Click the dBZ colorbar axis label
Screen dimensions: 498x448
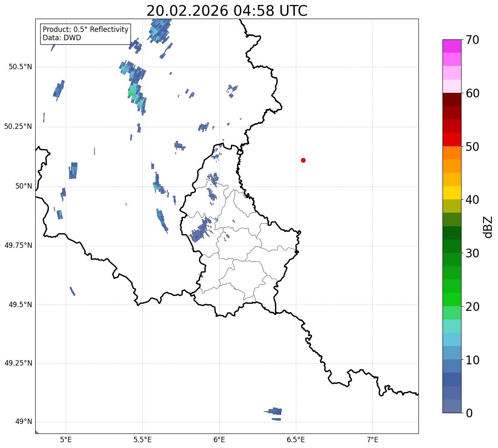click(x=488, y=226)
